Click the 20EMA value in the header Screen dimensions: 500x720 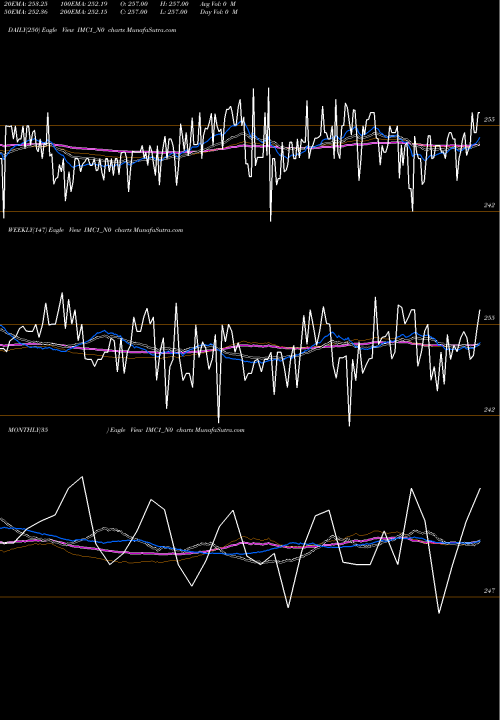(25, 4)
